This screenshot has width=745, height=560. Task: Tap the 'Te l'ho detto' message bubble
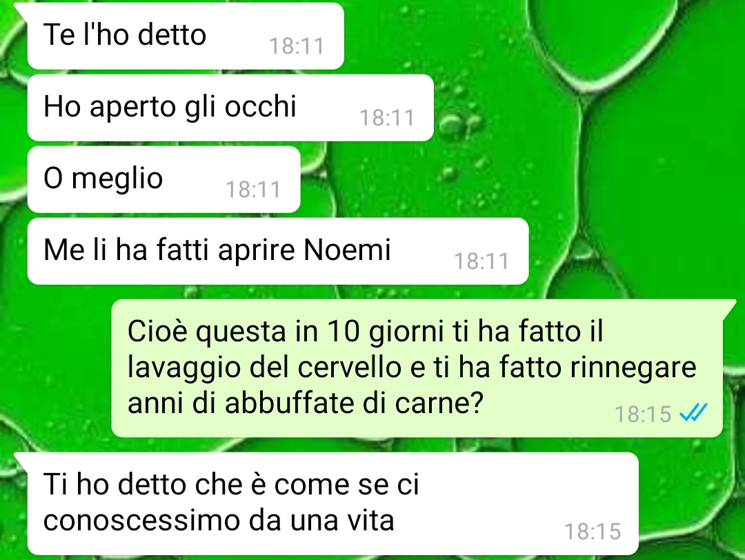coord(186,36)
